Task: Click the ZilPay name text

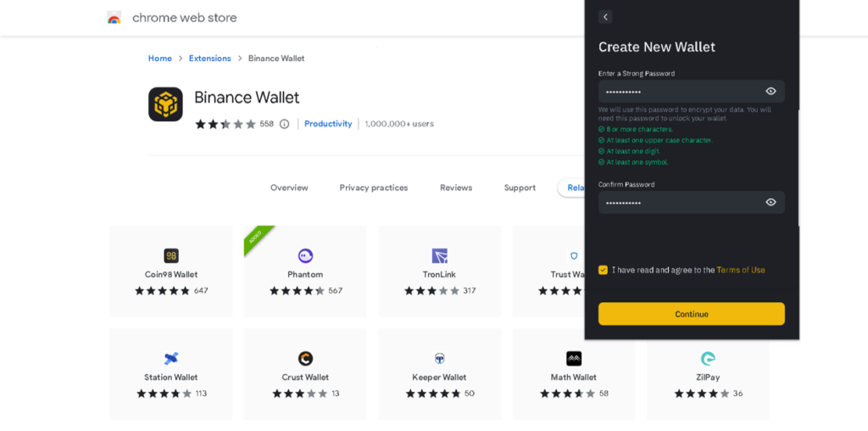Action: coord(708,378)
